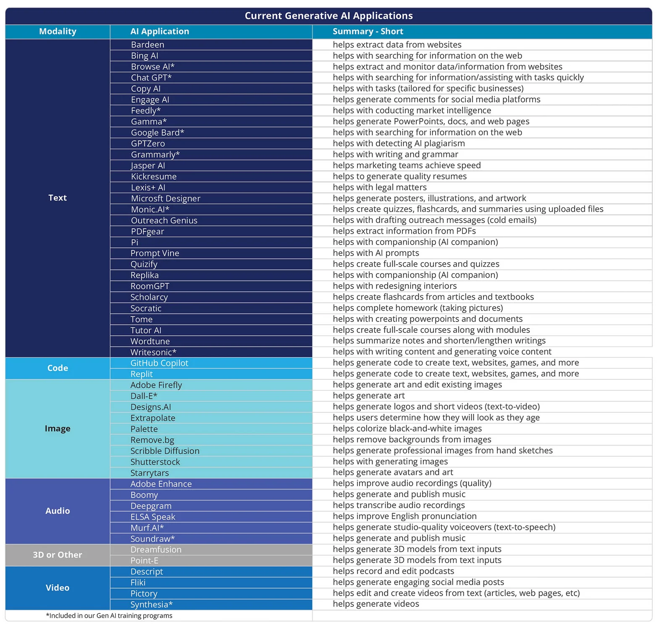Select the 'Browse AI*' application cell
672x632 pixels.
click(211, 67)
